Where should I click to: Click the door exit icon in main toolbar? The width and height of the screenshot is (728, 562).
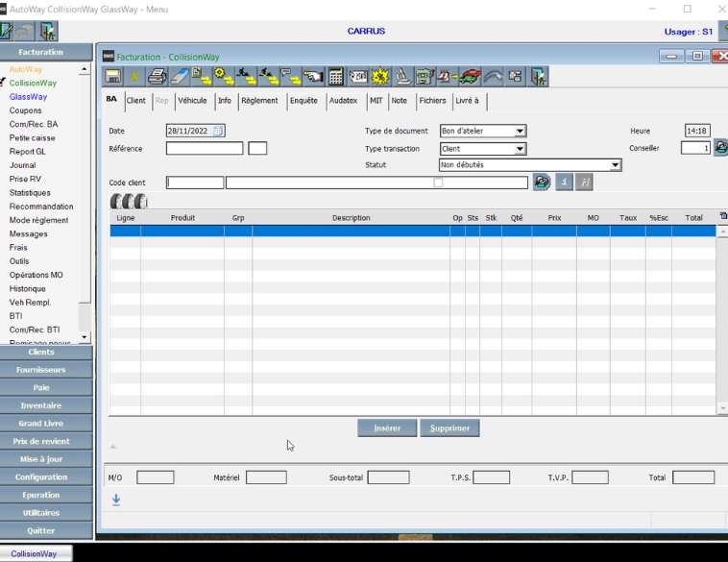pyautogui.click(x=47, y=31)
